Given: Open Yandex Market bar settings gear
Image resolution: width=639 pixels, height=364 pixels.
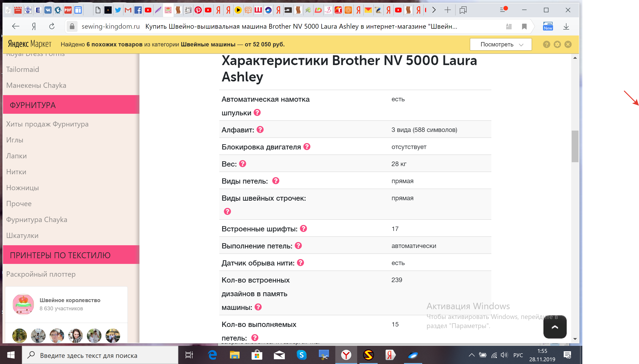Looking at the screenshot, I should tap(557, 45).
